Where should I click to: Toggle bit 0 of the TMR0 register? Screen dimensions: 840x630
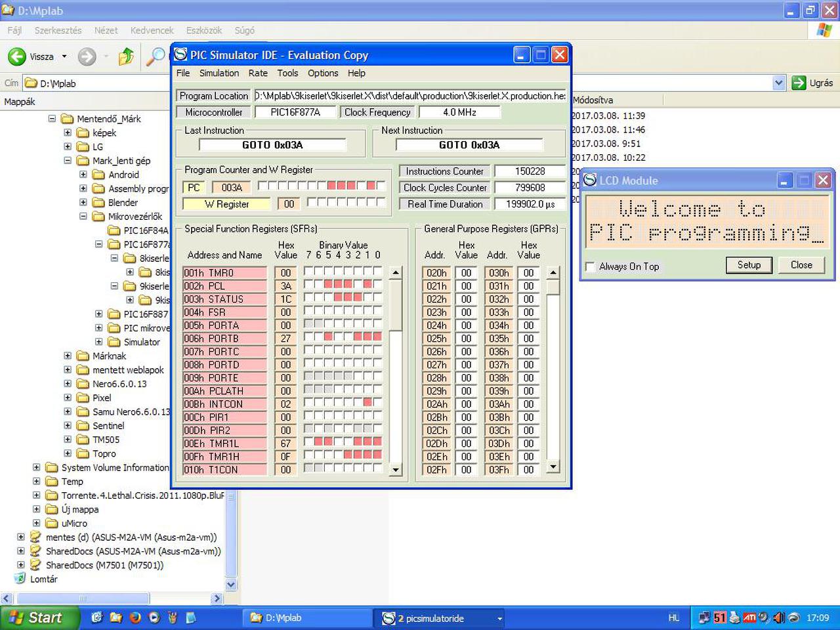click(377, 271)
